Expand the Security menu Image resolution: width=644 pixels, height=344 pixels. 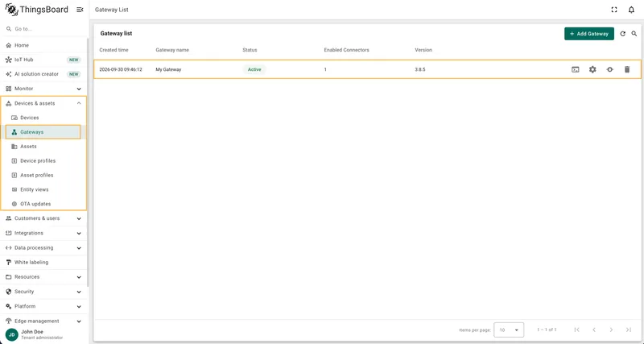pos(43,292)
